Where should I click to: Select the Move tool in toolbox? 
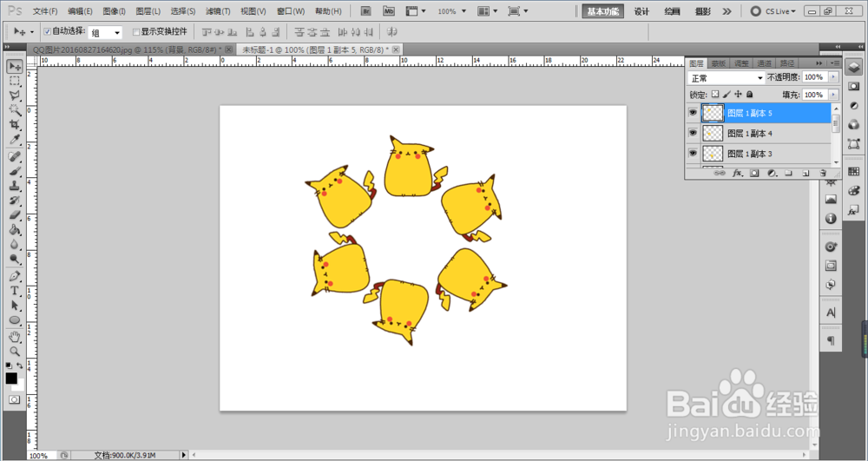click(x=15, y=66)
